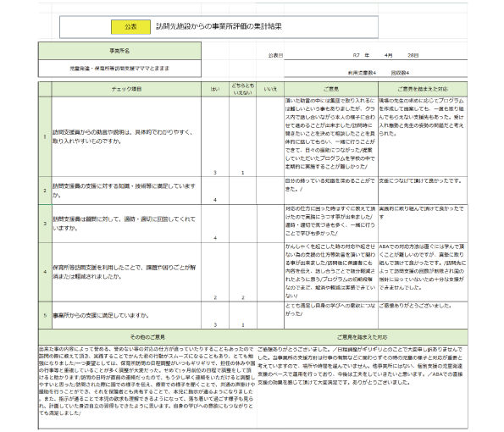This screenshot has width=504, height=432.
Task: Click the ご意見 column header
Action: (x=330, y=89)
